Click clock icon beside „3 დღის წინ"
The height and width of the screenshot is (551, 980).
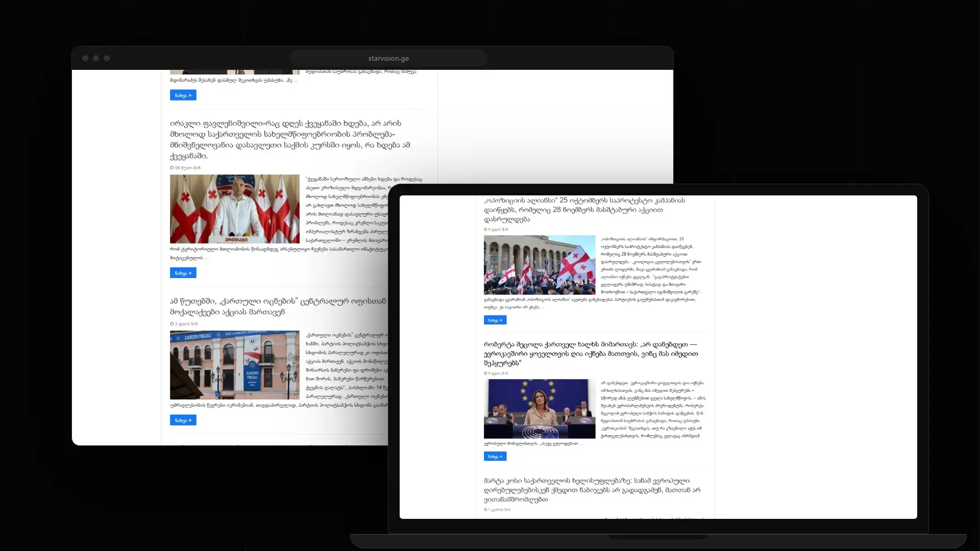pos(172,324)
